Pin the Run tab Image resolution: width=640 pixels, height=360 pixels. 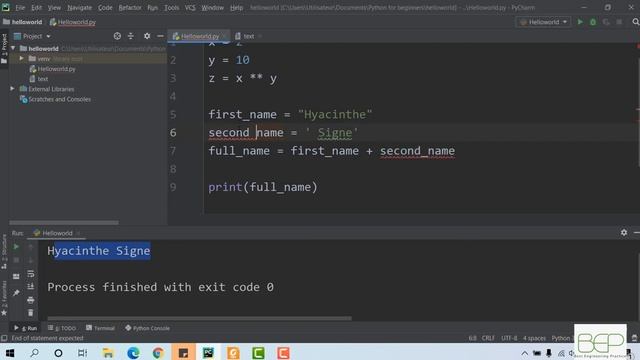tap(16, 293)
